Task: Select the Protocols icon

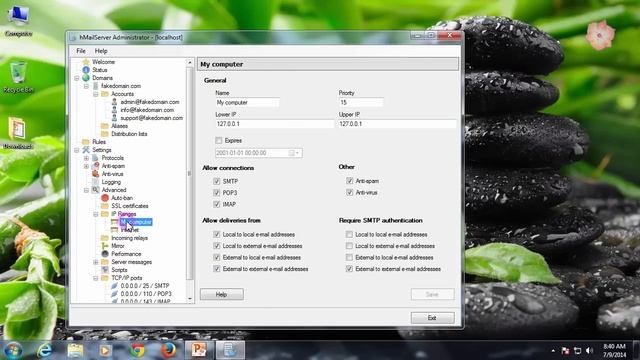Action: tap(96, 158)
